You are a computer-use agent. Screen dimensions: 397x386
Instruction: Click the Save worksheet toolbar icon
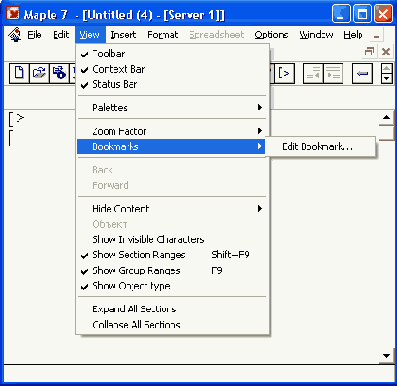[x=59, y=73]
